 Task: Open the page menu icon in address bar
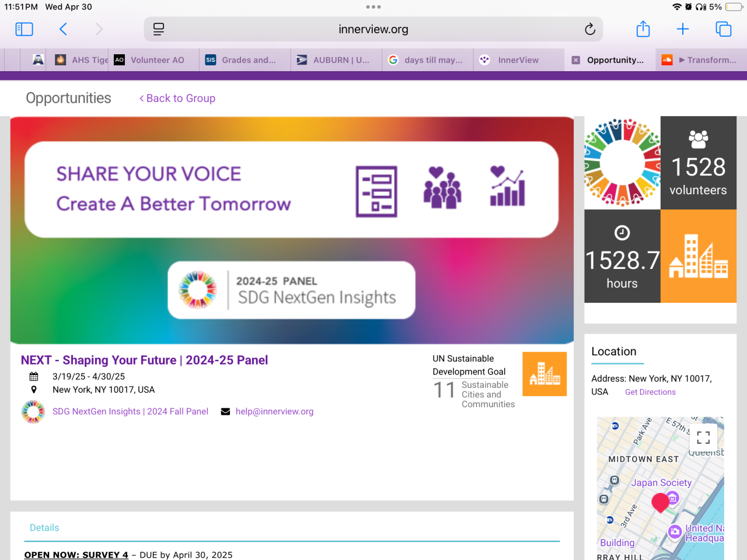(159, 29)
